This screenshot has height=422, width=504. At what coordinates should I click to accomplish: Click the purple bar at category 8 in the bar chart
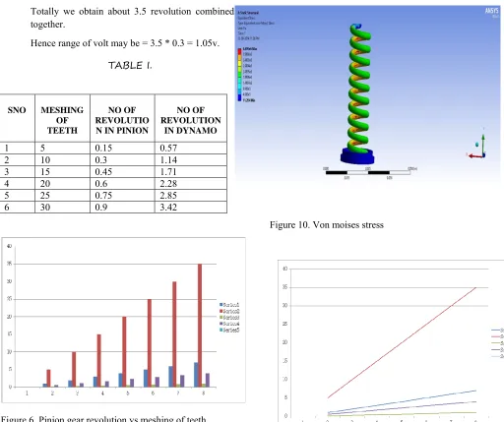pos(208,380)
